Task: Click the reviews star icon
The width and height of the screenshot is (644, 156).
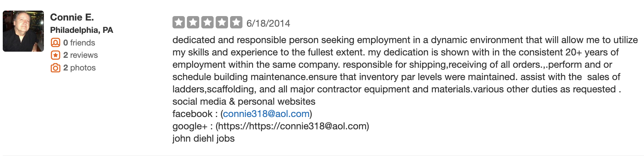Action: [56, 55]
